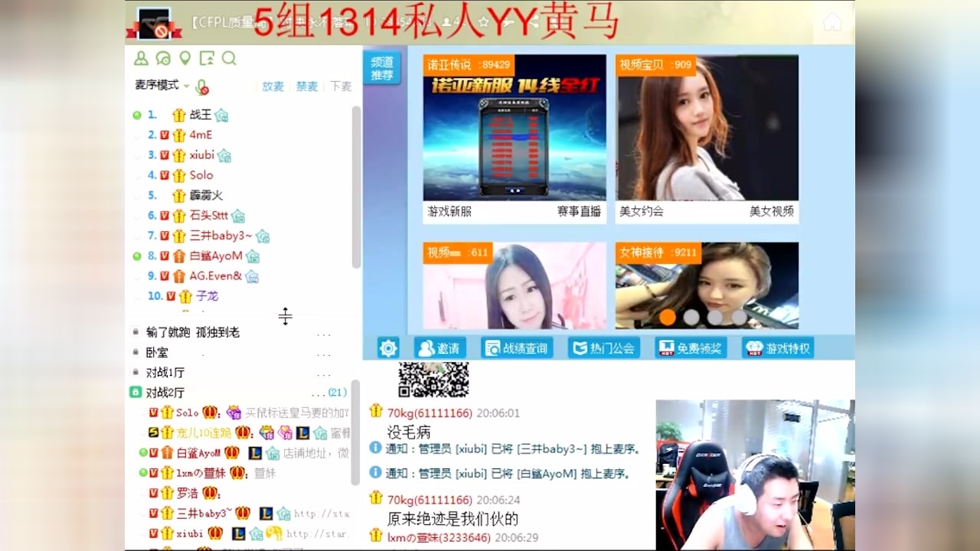Click the guild badge next to AG.Even&
980x551 pixels.
click(251, 276)
